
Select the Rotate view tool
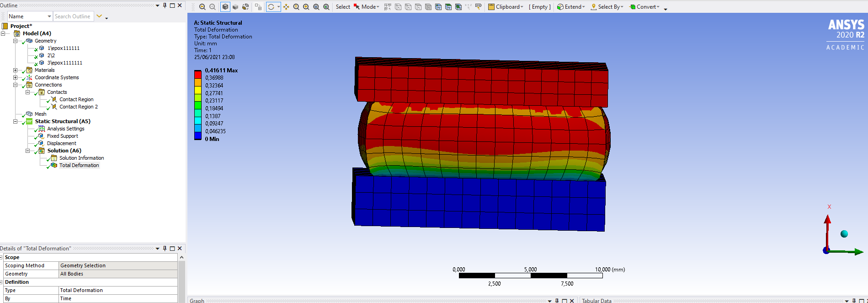(271, 7)
